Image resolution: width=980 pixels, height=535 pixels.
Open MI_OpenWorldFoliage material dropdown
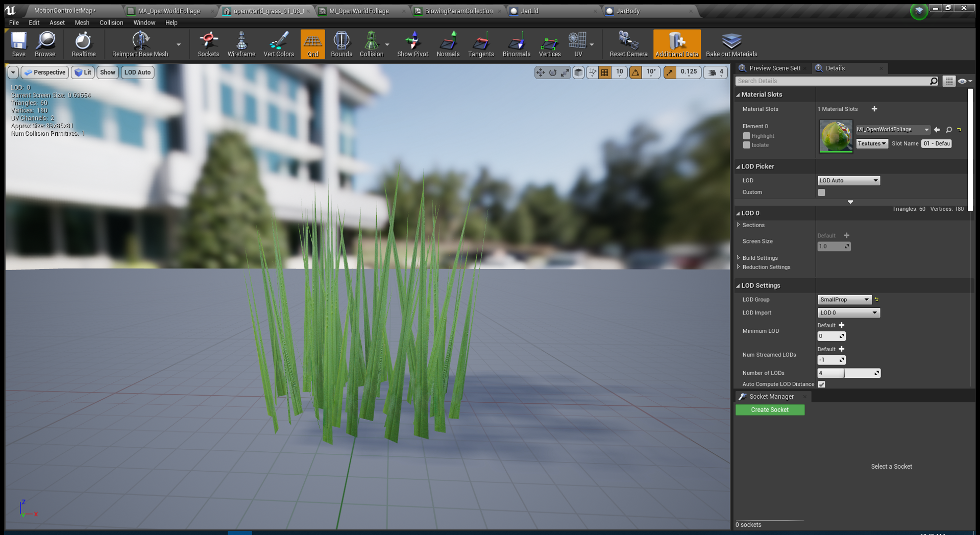(x=893, y=130)
